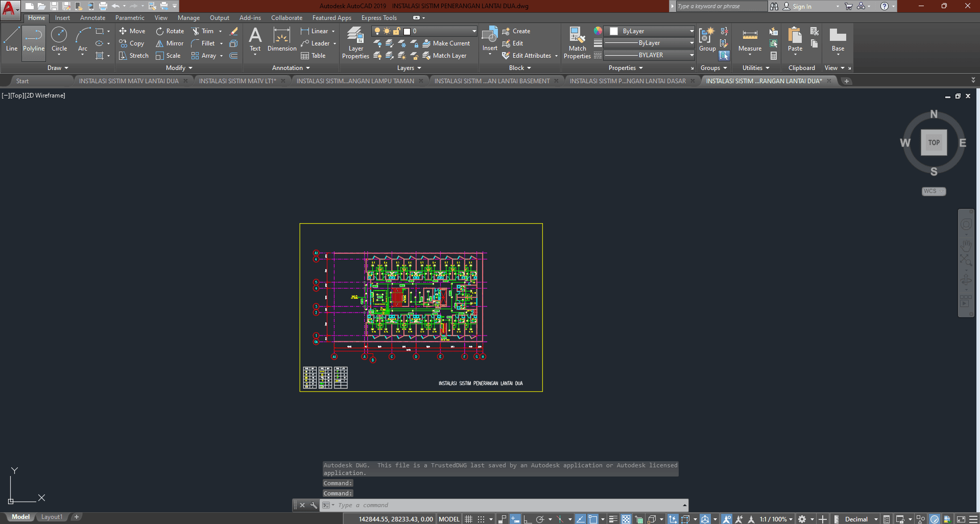Toggle Ortho mode in status bar
This screenshot has height=524, width=980.
[x=527, y=519]
